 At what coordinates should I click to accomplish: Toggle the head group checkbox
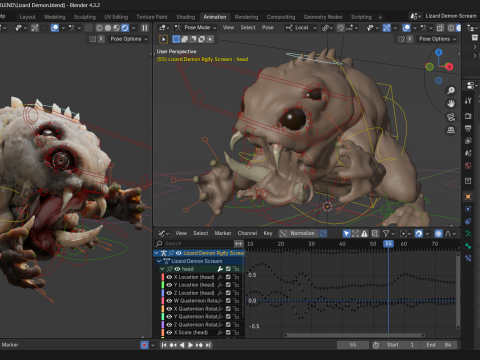click(228, 269)
